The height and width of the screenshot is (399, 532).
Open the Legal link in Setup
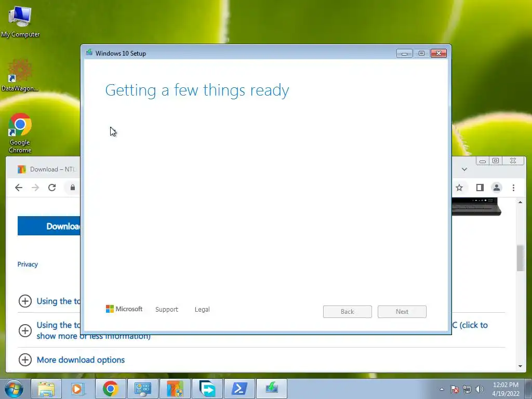coord(202,310)
